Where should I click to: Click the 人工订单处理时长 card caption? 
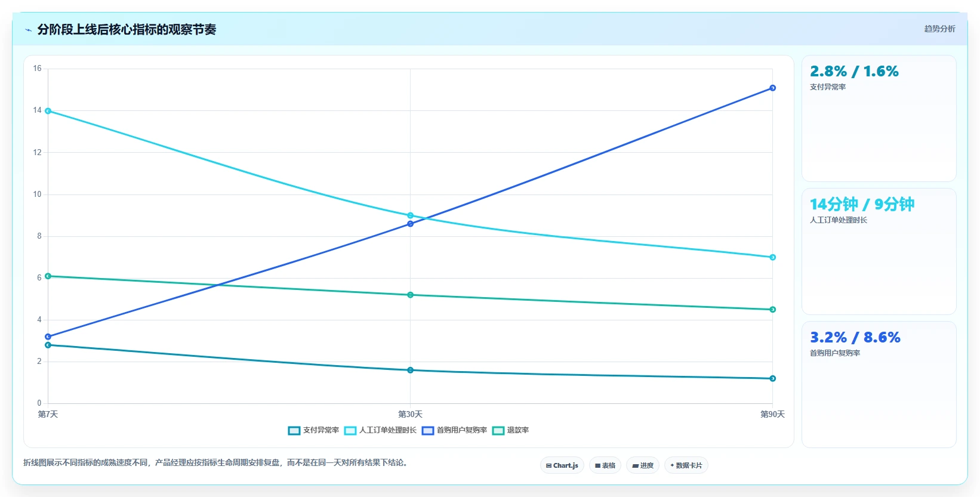839,220
